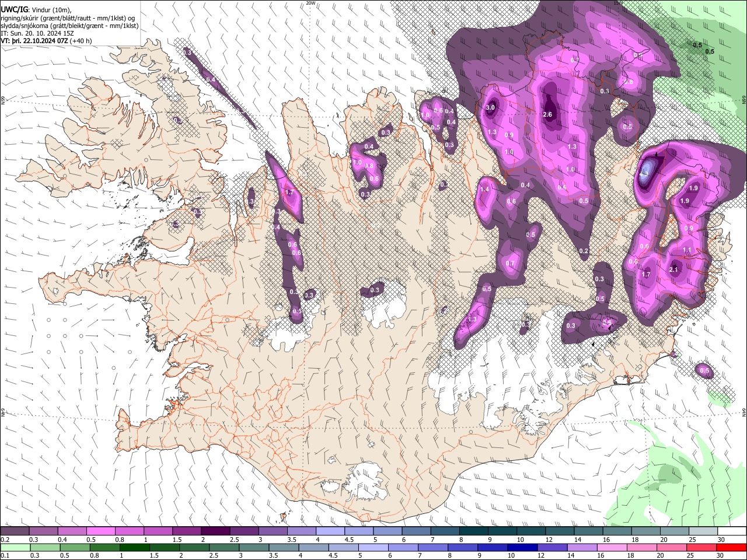The height and width of the screenshot is (560, 747).
Task: Click the '2.1' precipitation value on the map
Action: click(x=674, y=269)
